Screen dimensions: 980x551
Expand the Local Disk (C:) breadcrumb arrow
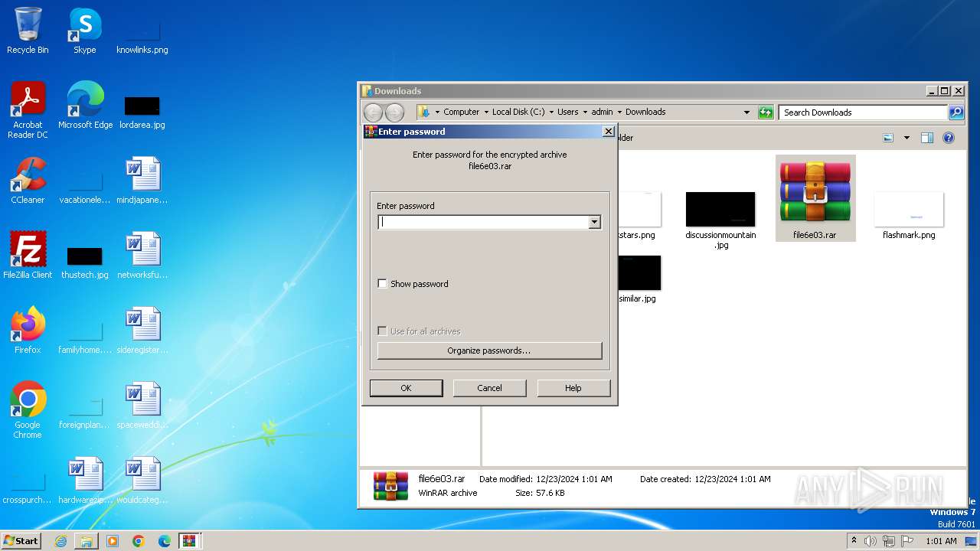pos(551,112)
